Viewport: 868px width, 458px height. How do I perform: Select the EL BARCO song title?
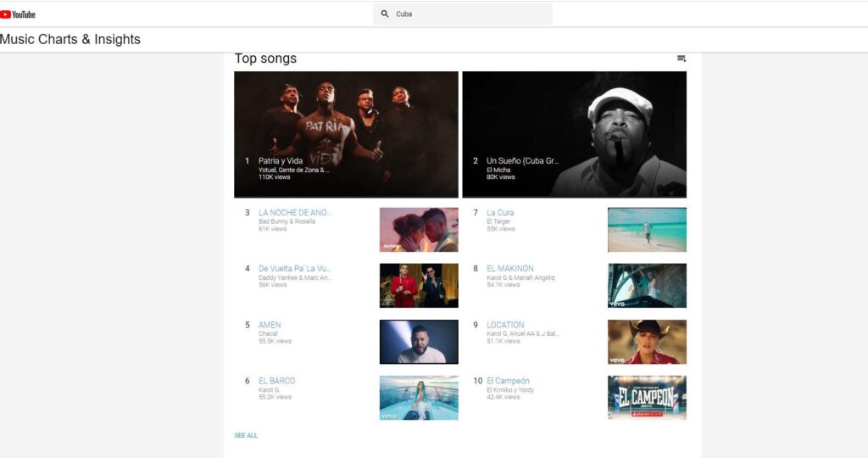[x=277, y=381]
